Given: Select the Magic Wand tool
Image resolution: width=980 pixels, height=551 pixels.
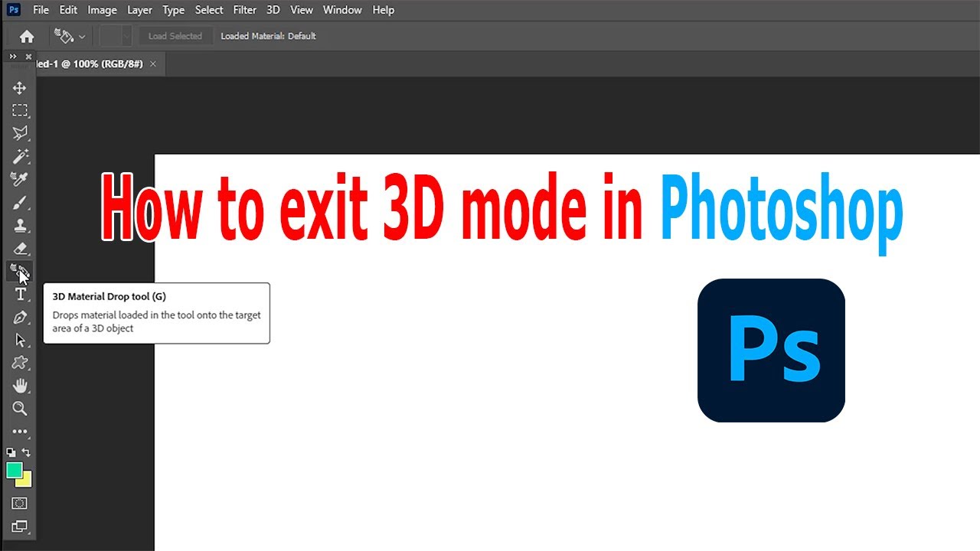Looking at the screenshot, I should tap(20, 157).
